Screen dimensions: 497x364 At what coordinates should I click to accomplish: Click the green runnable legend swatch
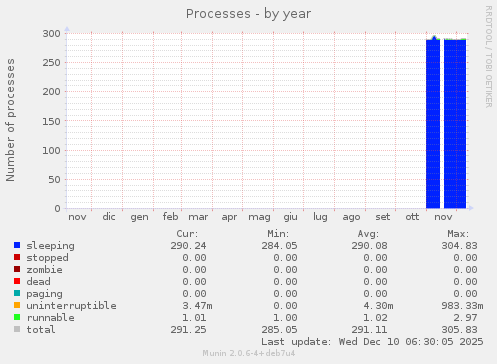[17, 317]
